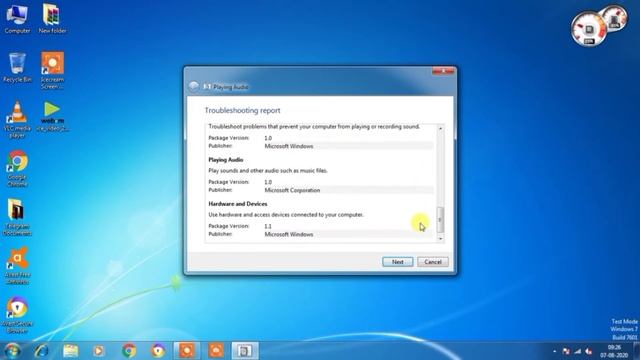Open Windows Explorer from the taskbar
This screenshot has height=360, width=640.
pos(71,351)
